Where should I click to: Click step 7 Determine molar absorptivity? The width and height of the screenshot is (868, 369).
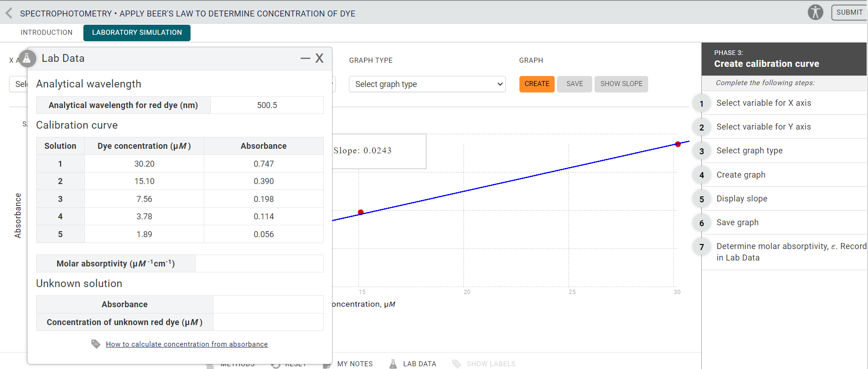click(x=791, y=252)
